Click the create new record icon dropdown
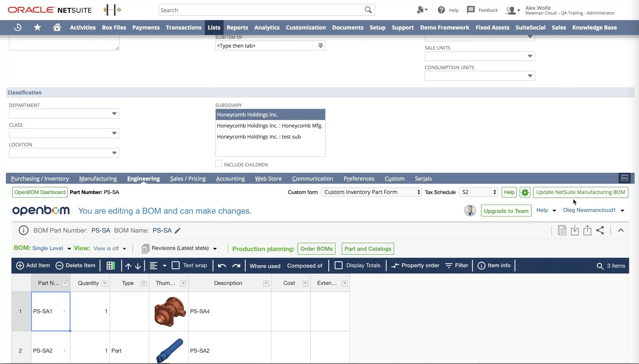The width and height of the screenshot is (639, 364). (x=422, y=10)
